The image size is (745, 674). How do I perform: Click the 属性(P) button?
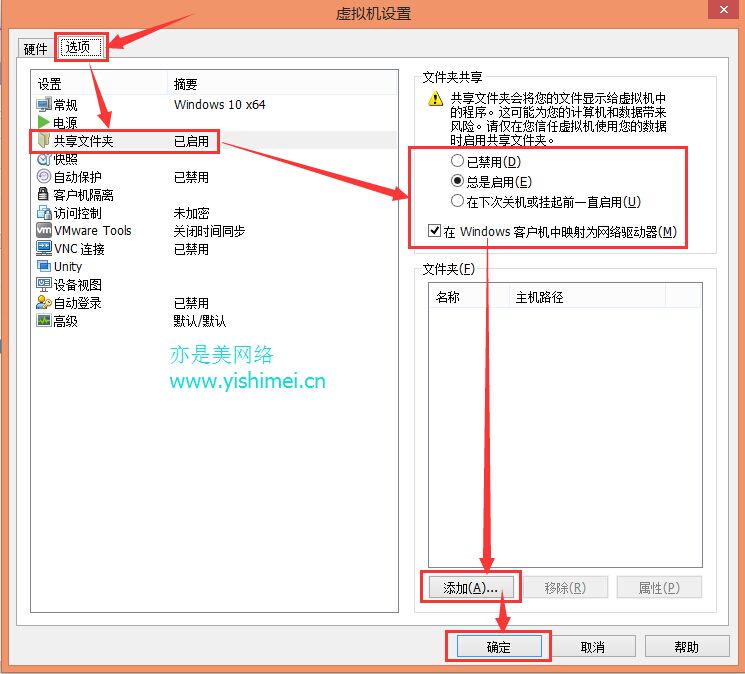pos(659,588)
